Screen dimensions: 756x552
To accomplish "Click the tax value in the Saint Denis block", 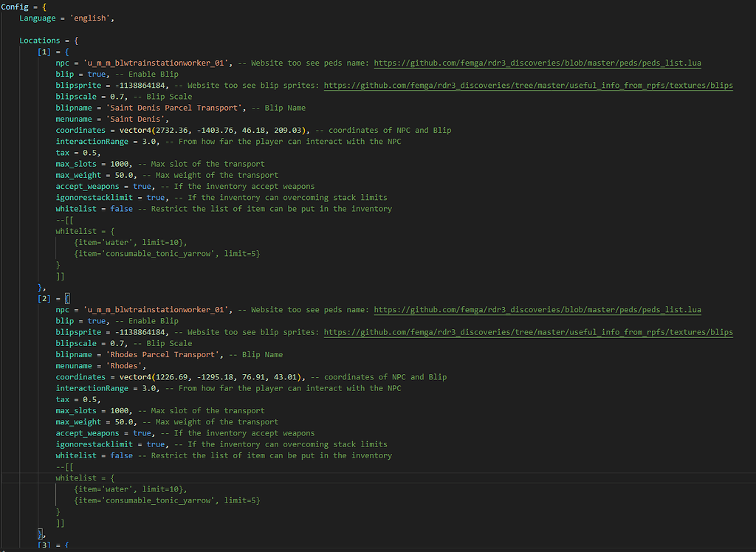I will [x=87, y=153].
